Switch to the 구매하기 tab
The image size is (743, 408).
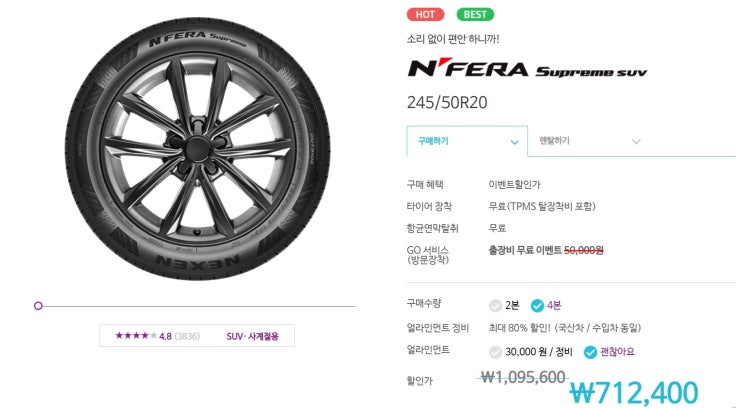pos(434,141)
